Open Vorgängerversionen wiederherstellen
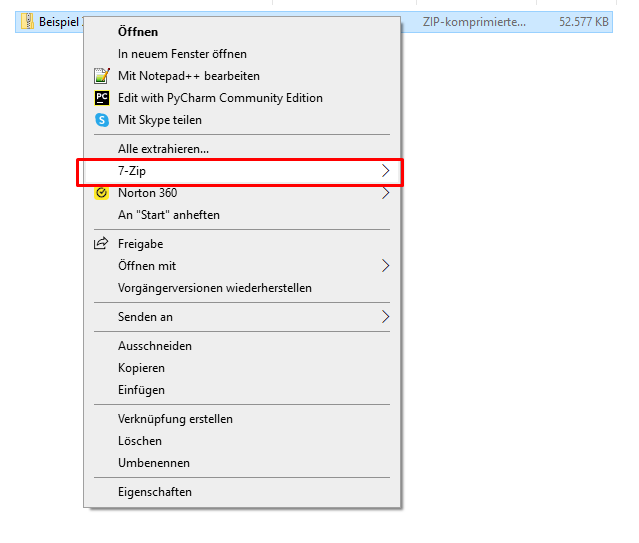Screen dimensions: 639x543 215,288
